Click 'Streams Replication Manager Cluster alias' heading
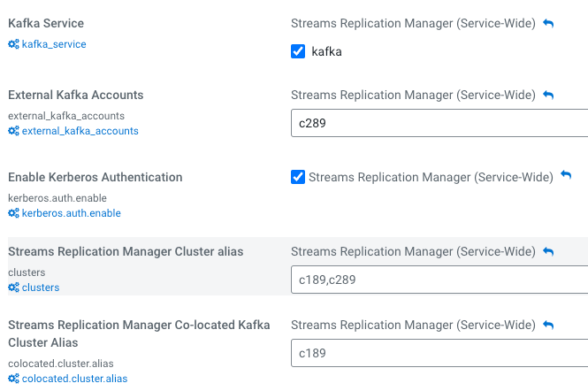Image resolution: width=588 pixels, height=391 pixels. [126, 251]
